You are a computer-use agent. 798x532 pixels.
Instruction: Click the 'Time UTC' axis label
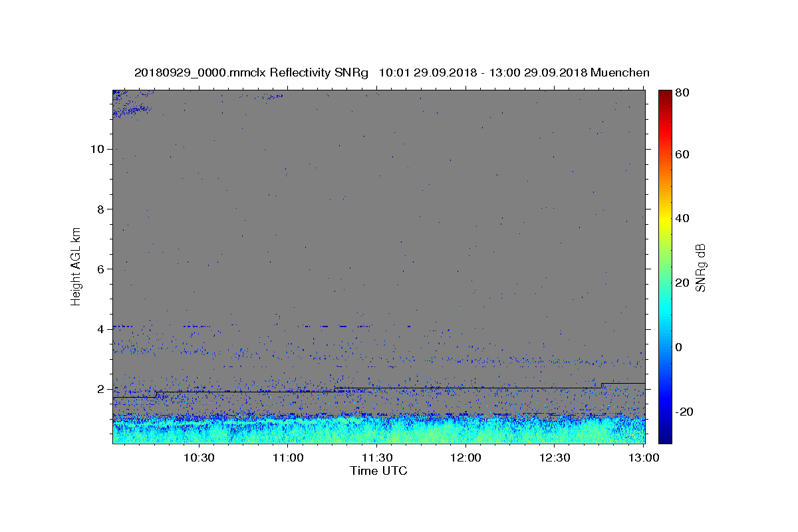point(378,471)
